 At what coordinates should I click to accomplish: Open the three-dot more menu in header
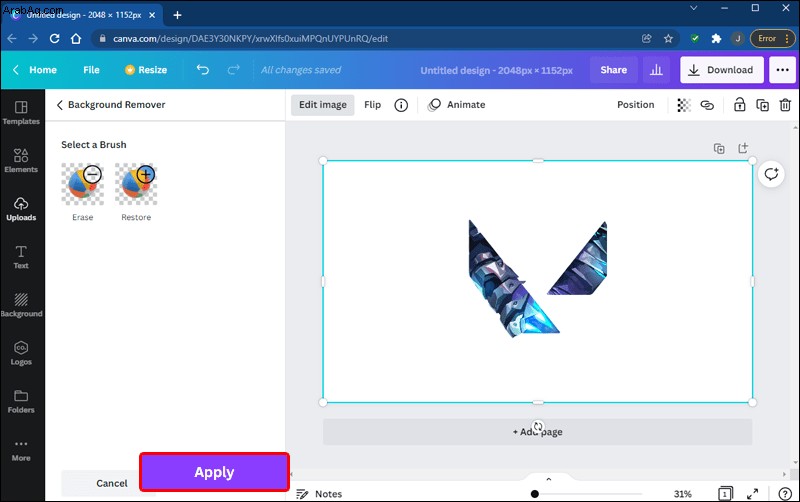click(782, 70)
